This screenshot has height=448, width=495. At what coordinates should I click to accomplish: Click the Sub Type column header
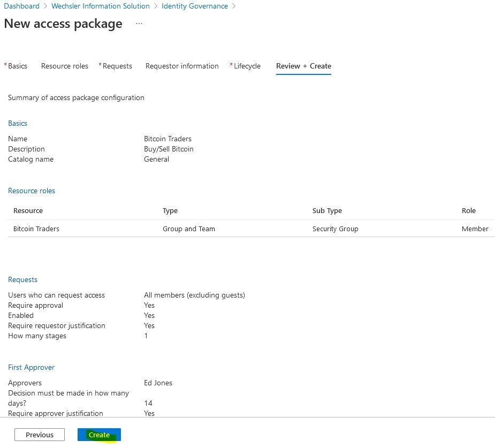(327, 210)
